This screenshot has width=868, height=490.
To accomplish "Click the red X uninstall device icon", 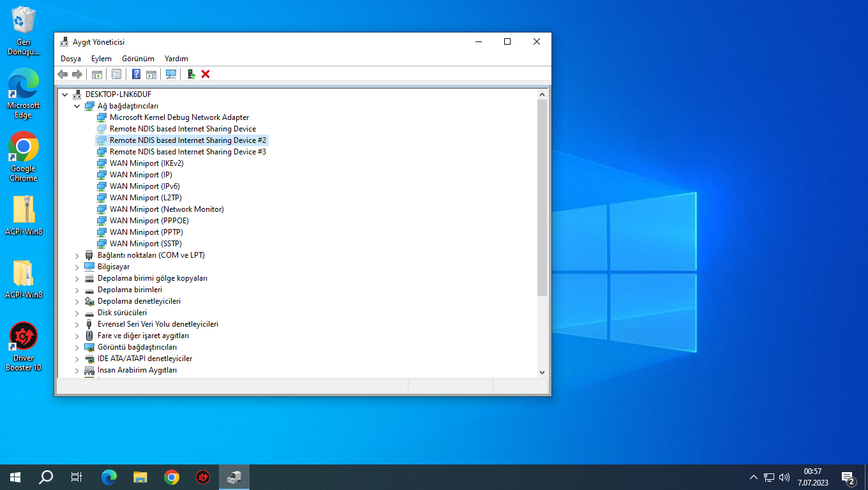I will [206, 74].
